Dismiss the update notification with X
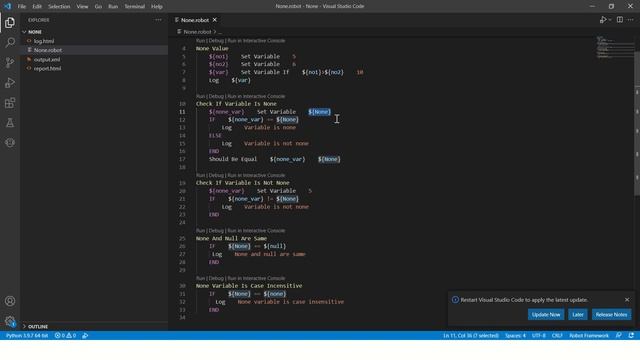The image size is (640, 360). coord(627,300)
